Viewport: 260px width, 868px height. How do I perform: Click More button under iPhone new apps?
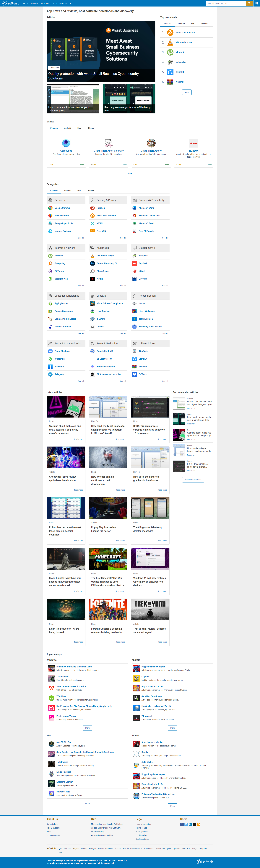click(173, 806)
